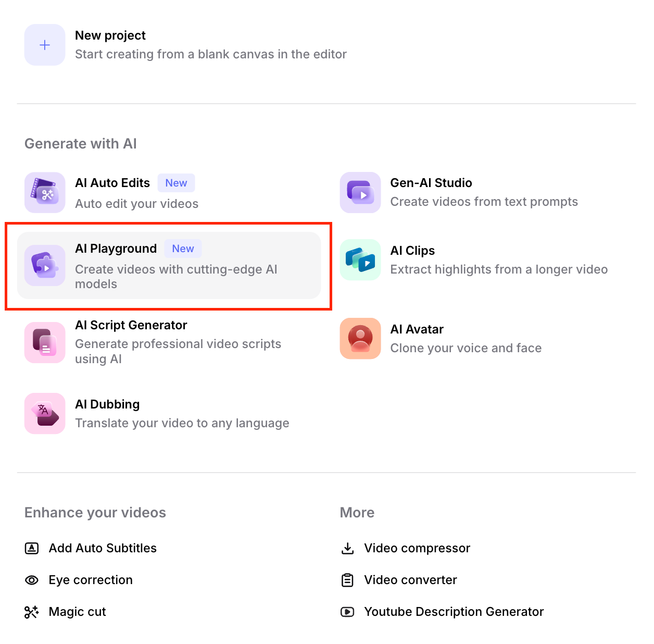
Task: Select the Gen-AI Studio icon
Action: tap(360, 193)
